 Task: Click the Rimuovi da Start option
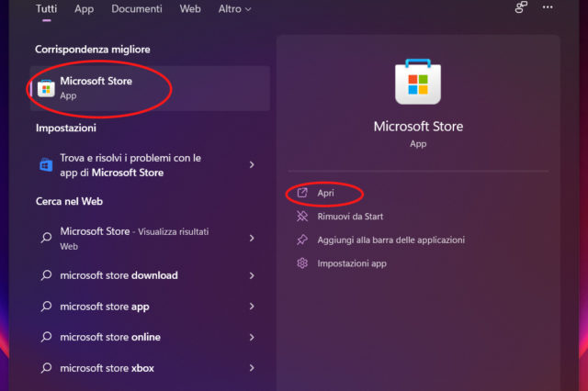[350, 217]
